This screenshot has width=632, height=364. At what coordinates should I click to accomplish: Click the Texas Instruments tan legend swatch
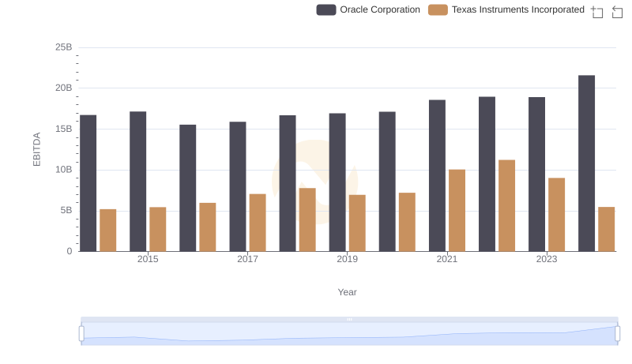[438, 9]
